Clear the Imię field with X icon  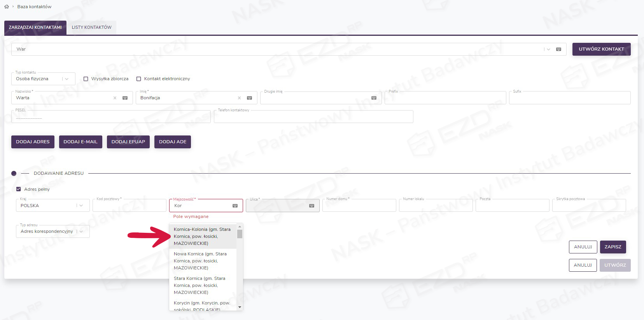[x=239, y=98]
